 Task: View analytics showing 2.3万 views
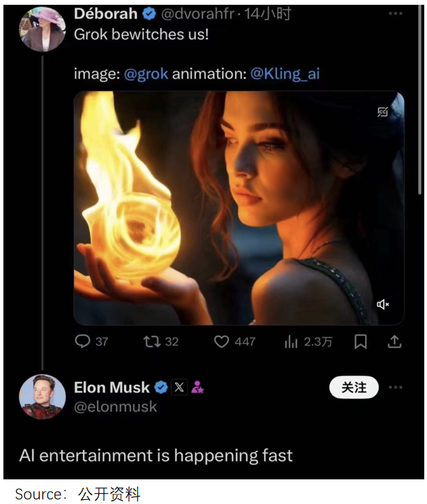coord(291,341)
